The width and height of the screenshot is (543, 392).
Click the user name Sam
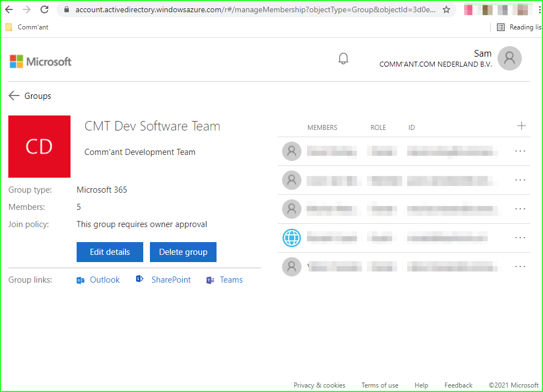[482, 53]
